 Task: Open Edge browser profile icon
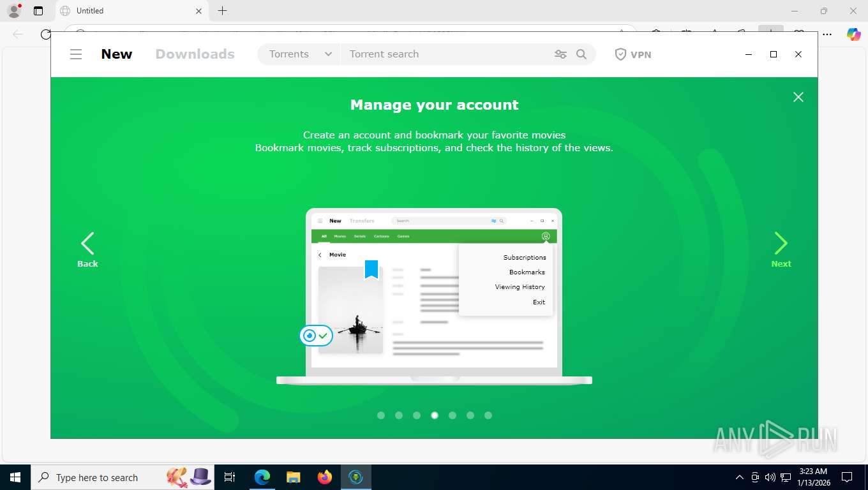click(14, 11)
